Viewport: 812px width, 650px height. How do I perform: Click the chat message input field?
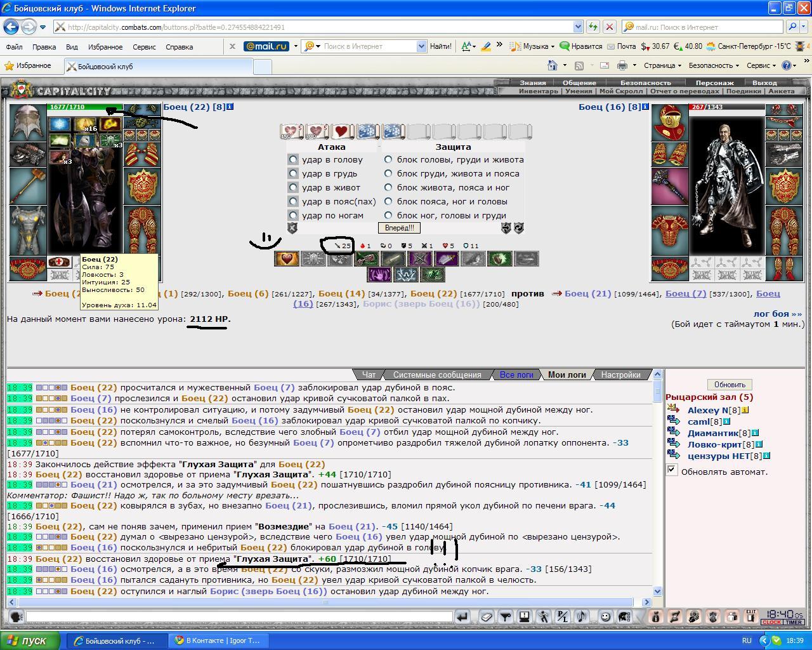tap(239, 616)
